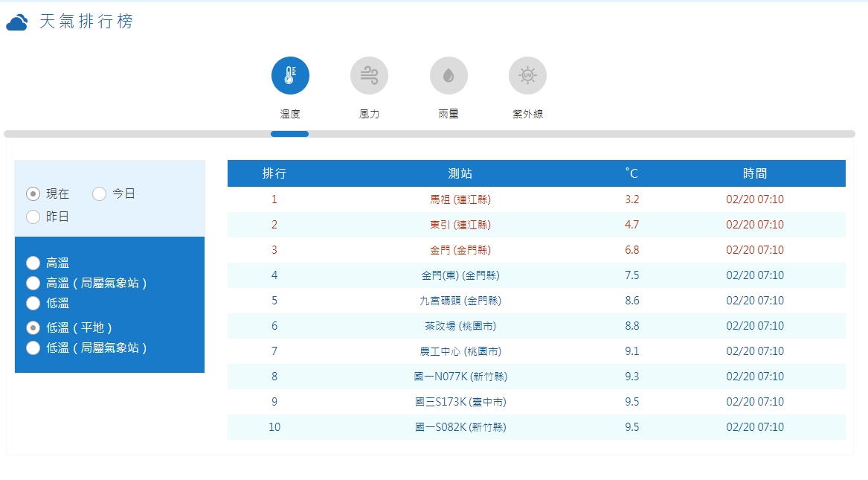
Task: Select the temperature thermometer icon
Action: (290, 75)
